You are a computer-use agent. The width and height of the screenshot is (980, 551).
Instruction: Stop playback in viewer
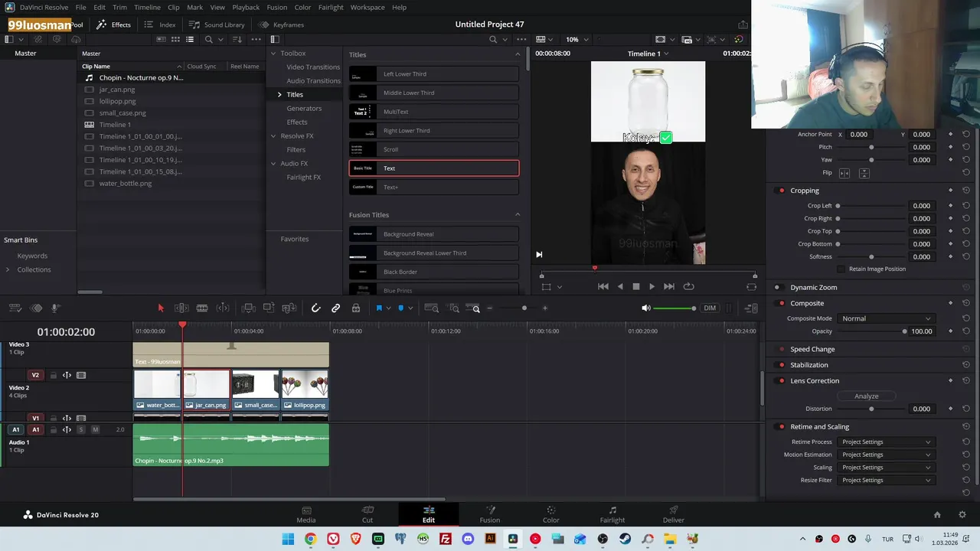tap(635, 286)
